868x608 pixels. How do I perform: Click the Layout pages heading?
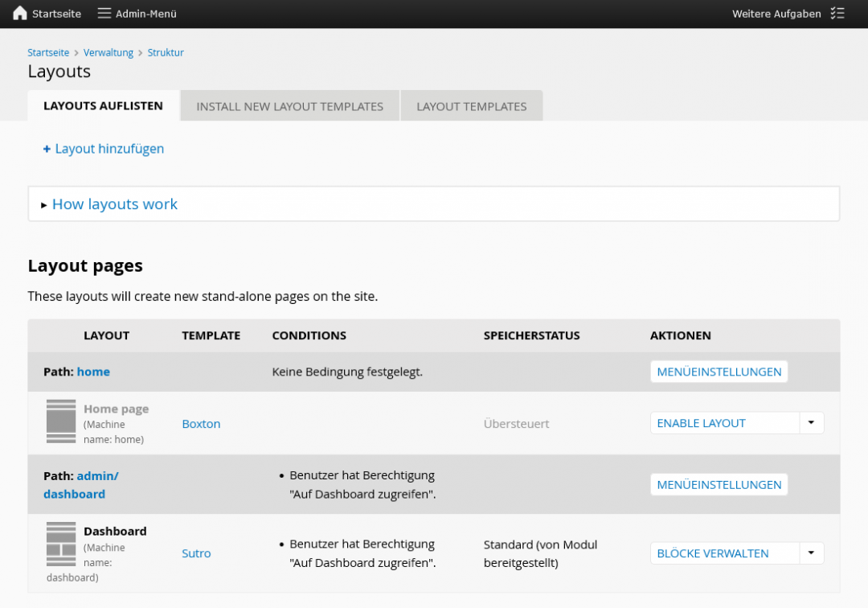pyautogui.click(x=85, y=265)
